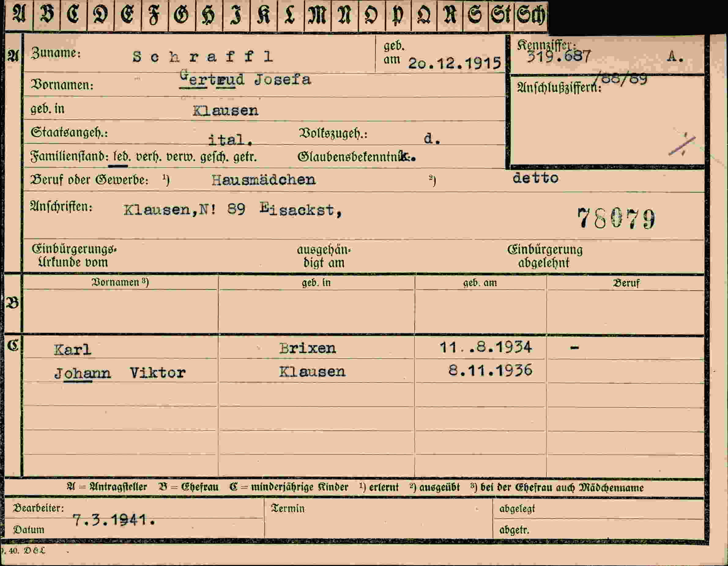This screenshot has width=728, height=566.
Task: Click the occupation 'Hausmädchen'
Action: coord(263,180)
